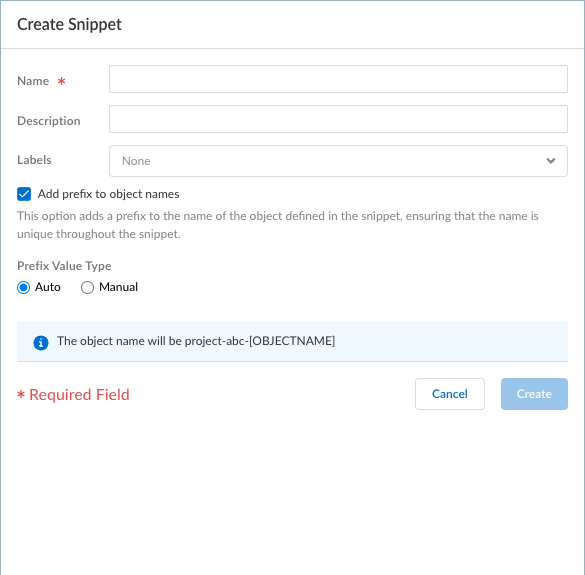
Task: Focus the Description input field
Action: click(338, 119)
